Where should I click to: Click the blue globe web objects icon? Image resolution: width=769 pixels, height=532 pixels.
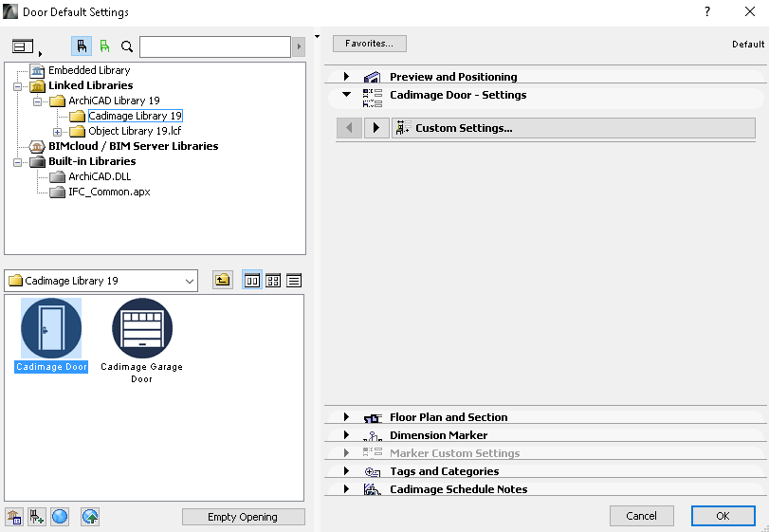[x=60, y=517]
